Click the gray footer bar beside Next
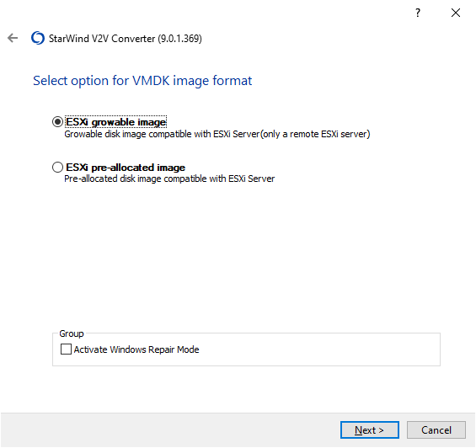476x448 pixels. (170, 429)
